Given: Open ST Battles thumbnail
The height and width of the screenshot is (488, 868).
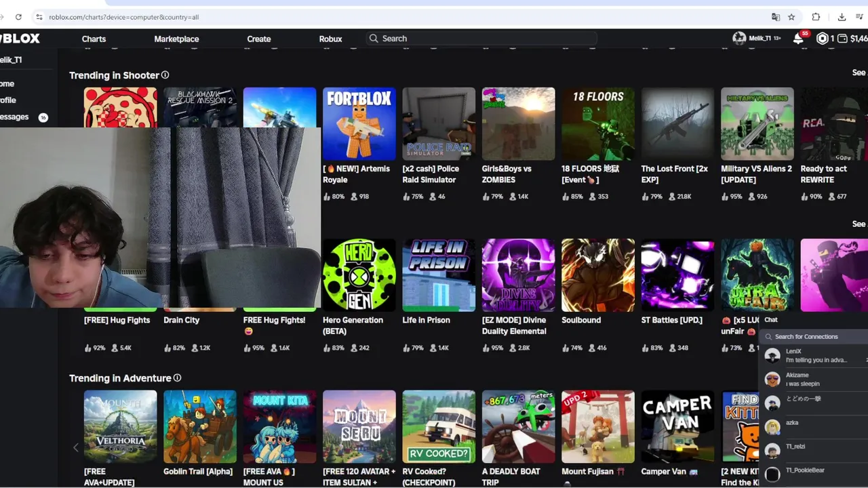Looking at the screenshot, I should tap(677, 274).
